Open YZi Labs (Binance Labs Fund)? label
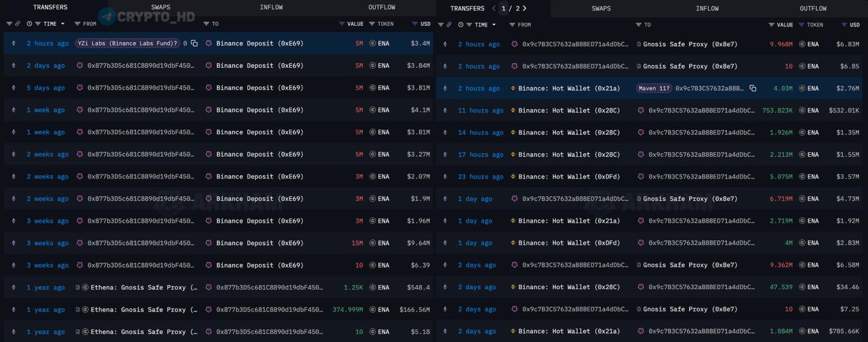868x342 pixels. [127, 43]
